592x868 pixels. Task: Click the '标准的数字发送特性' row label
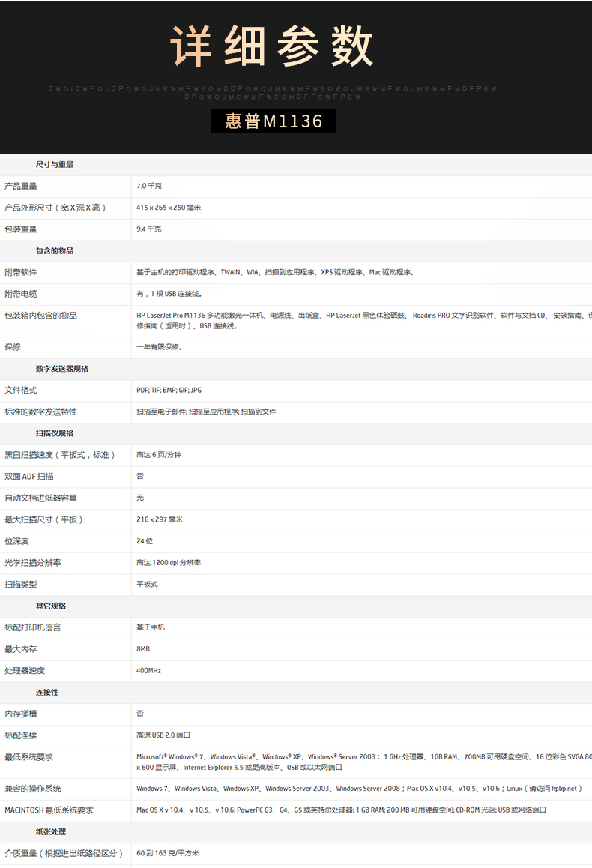(x=41, y=412)
